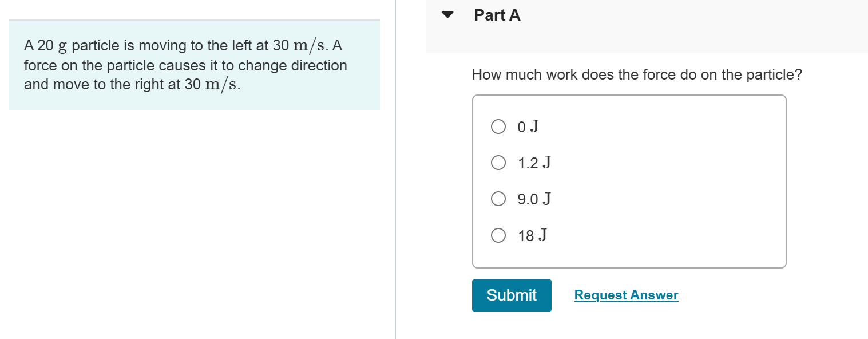Click the 0 J answer label text
This screenshot has height=339, width=868.
coord(528,127)
